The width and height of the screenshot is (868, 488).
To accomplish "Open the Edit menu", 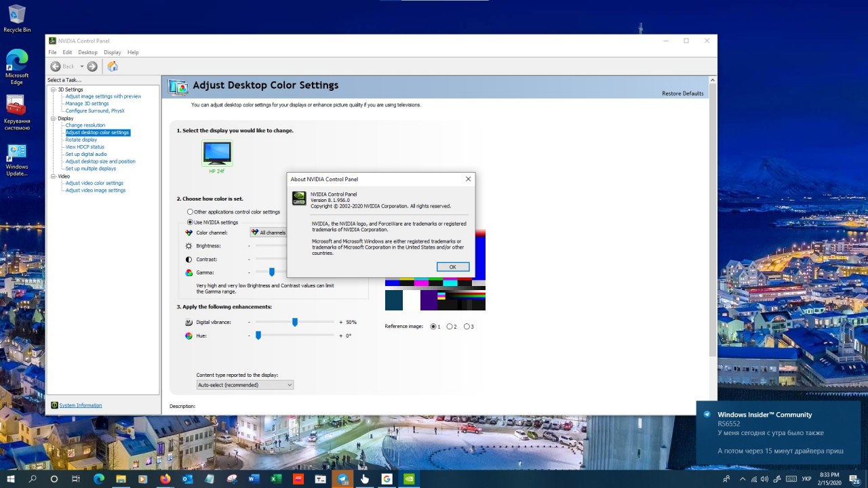I will pyautogui.click(x=67, y=52).
